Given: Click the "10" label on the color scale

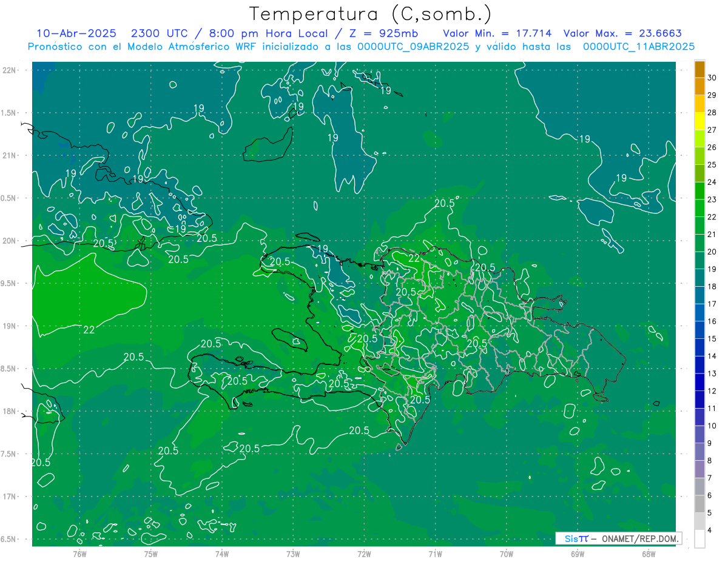Looking at the screenshot, I should tap(712, 426).
